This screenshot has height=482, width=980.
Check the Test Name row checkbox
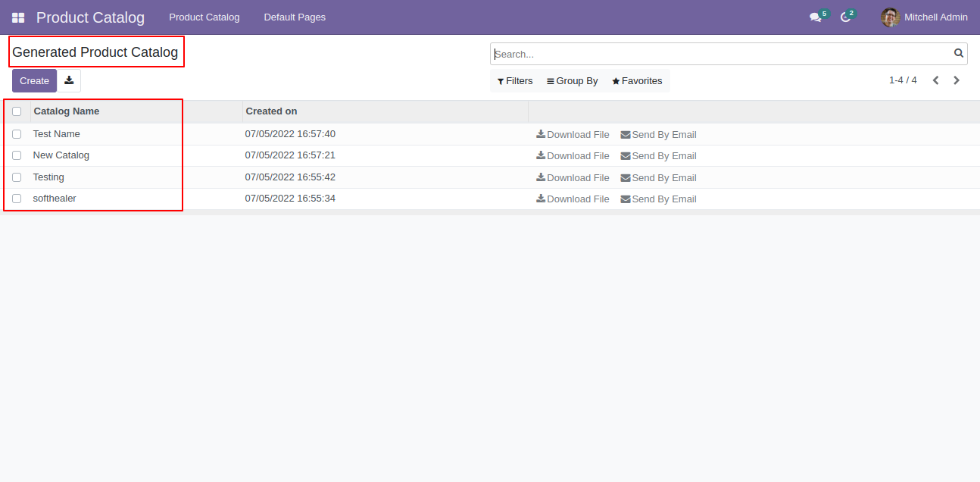click(17, 134)
